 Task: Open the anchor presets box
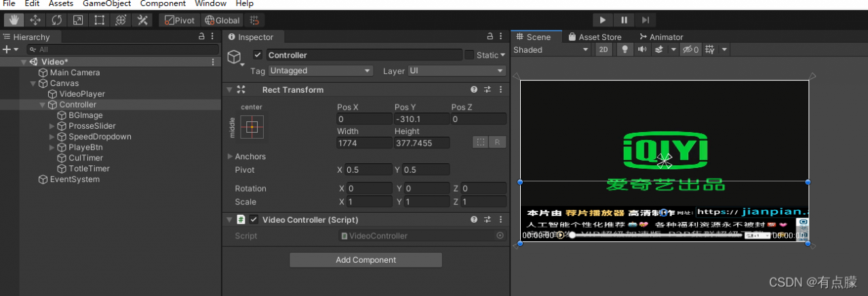(x=252, y=127)
